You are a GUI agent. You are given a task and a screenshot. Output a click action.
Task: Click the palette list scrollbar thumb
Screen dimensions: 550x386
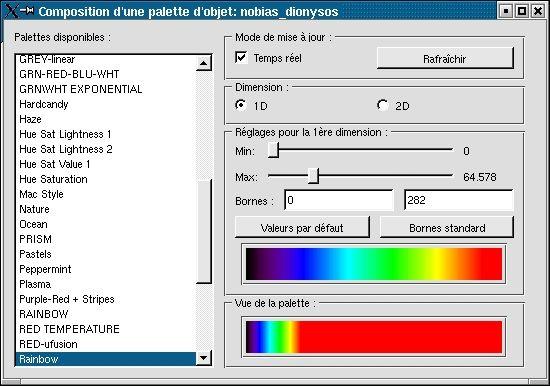(x=203, y=232)
